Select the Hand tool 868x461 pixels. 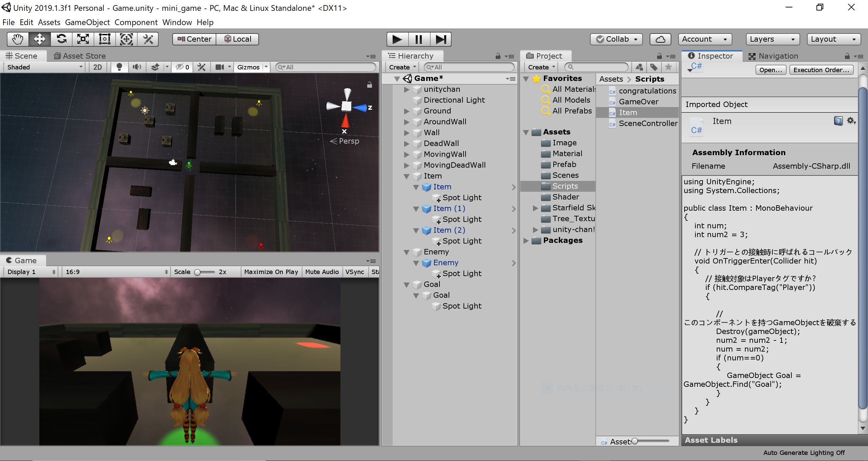[17, 39]
